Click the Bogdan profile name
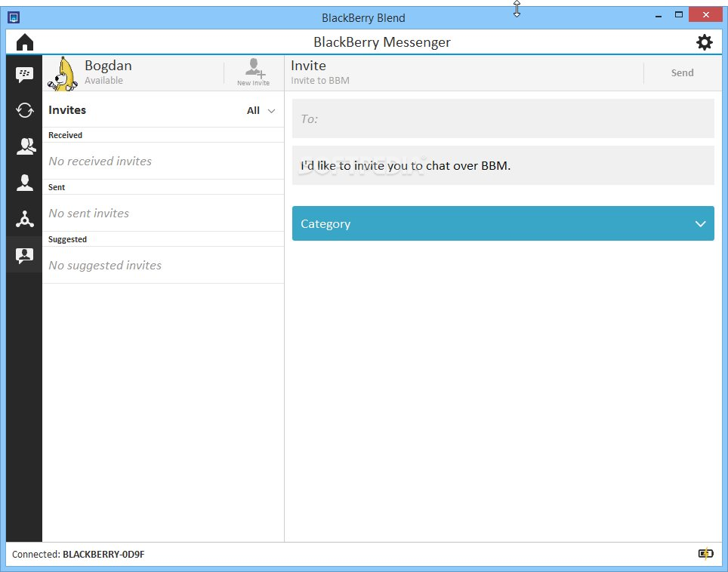728x572 pixels. coord(108,66)
